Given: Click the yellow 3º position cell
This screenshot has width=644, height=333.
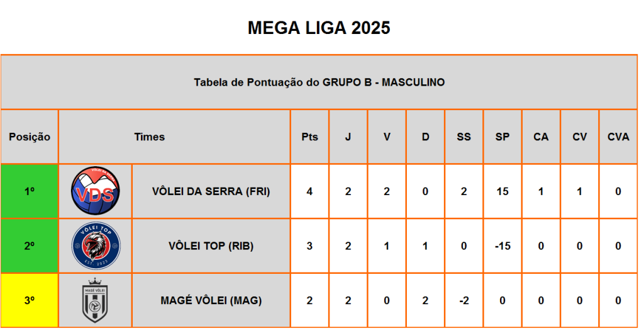Looking at the screenshot, I should [30, 300].
